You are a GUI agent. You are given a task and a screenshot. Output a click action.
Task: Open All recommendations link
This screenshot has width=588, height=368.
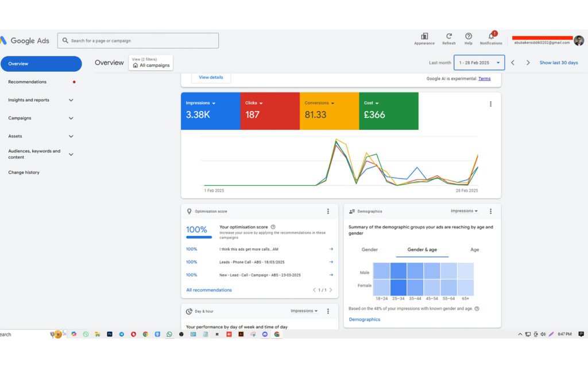(x=209, y=290)
